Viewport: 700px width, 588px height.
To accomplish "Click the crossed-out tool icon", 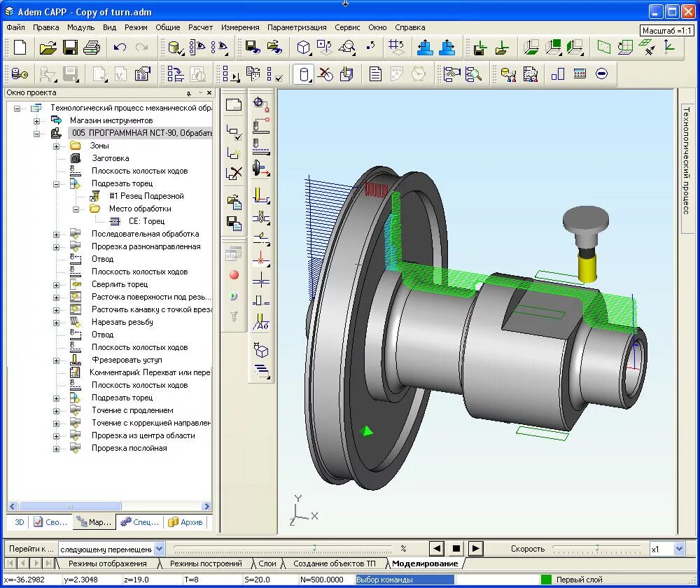I will 325,73.
